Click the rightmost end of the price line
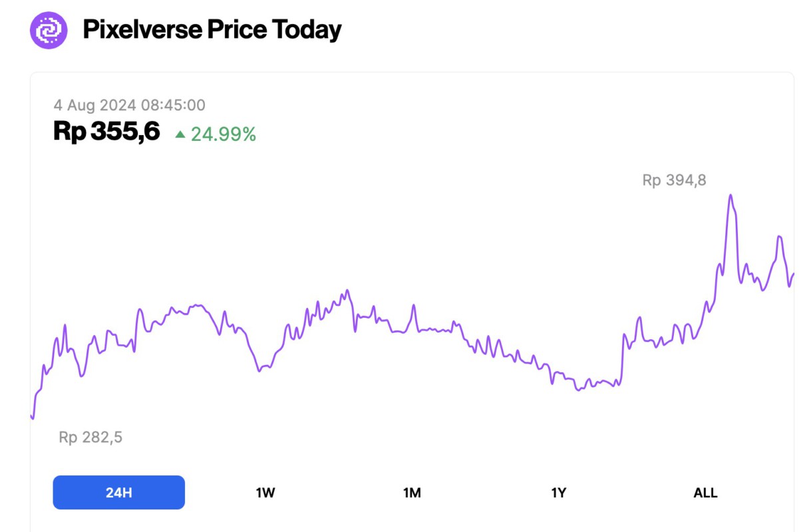 coord(794,273)
